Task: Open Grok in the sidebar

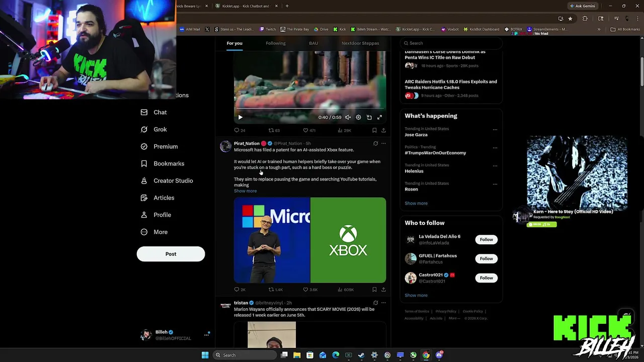Action: click(x=154, y=129)
